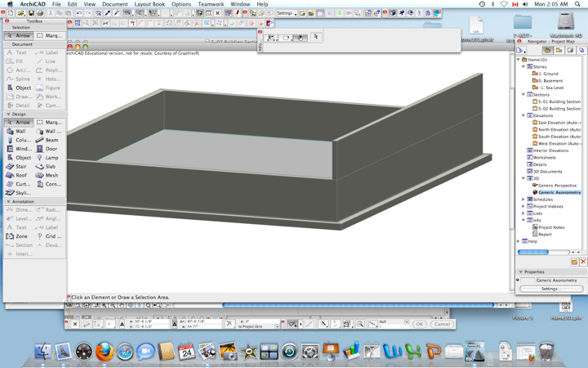This screenshot has width=588, height=368.
Task: Open the Teamwork menu
Action: click(x=211, y=4)
